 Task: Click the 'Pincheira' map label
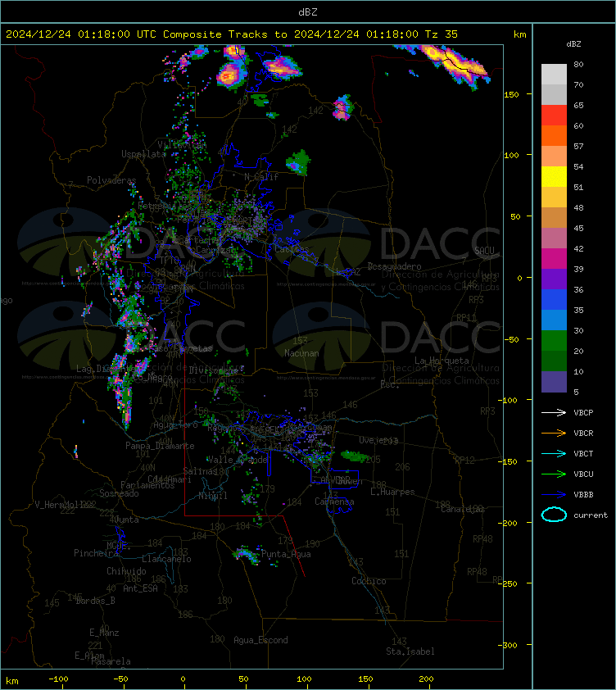tap(96, 553)
